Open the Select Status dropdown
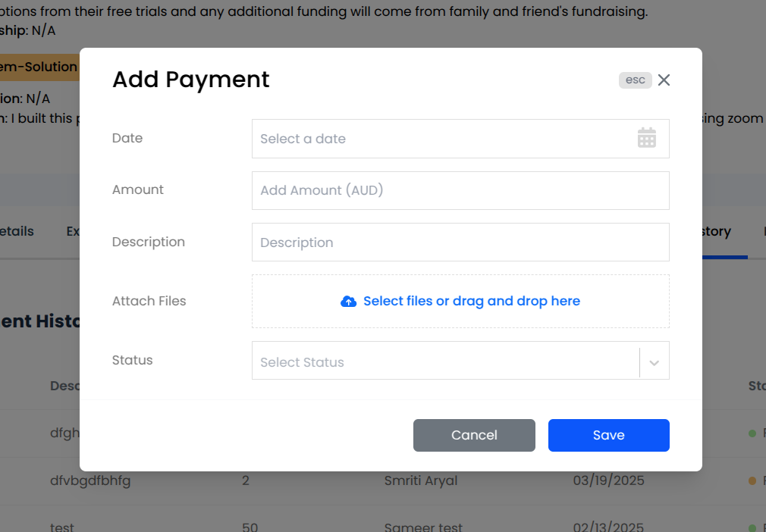This screenshot has width=766, height=532. [x=455, y=361]
